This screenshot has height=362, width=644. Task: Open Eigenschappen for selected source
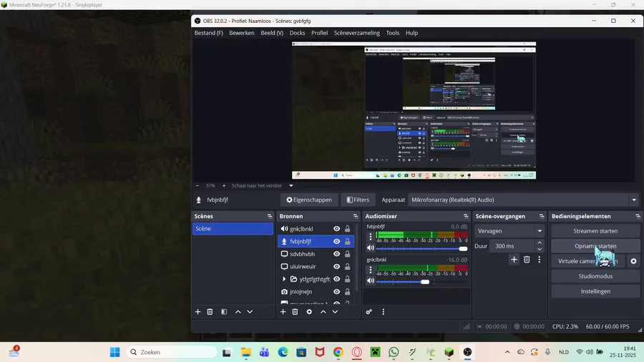click(x=309, y=200)
